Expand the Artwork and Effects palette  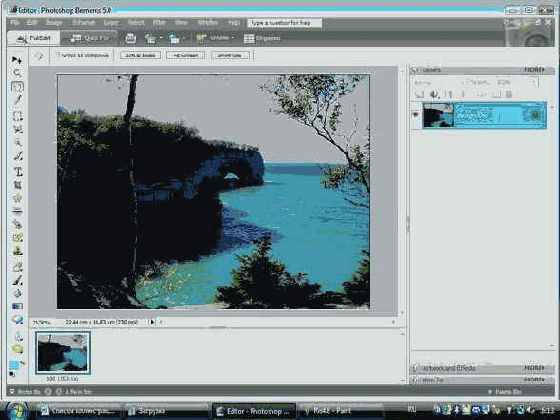pos(415,368)
